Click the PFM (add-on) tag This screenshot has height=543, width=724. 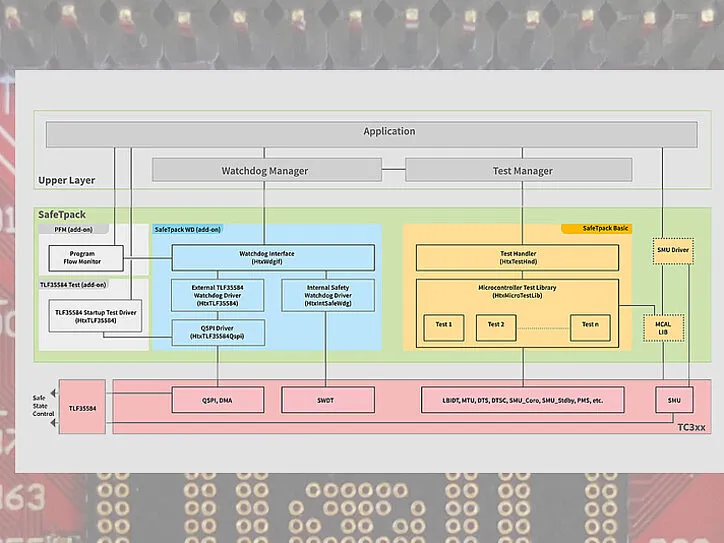pos(74,229)
